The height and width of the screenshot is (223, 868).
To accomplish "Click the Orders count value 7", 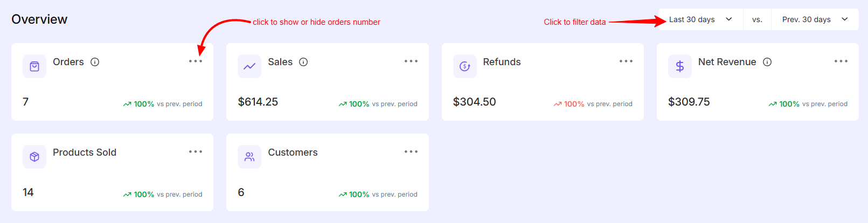I will point(26,102).
